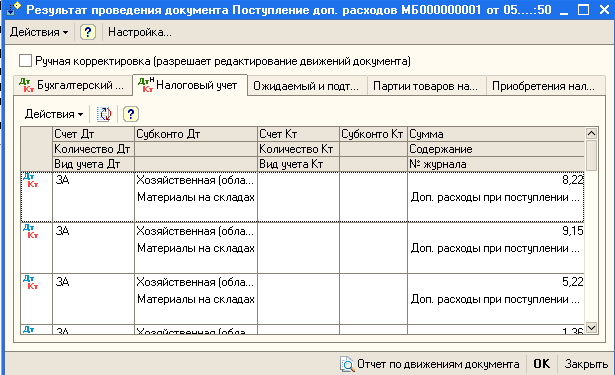Viewport: 615px width, 375px height.
Task: Open Отчет по движениям документа report
Action: 430,364
